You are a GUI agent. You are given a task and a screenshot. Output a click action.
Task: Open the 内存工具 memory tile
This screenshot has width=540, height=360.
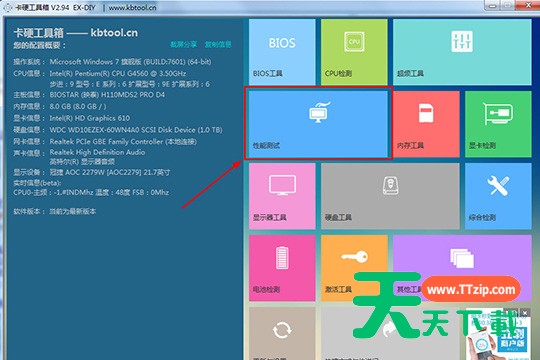426,124
